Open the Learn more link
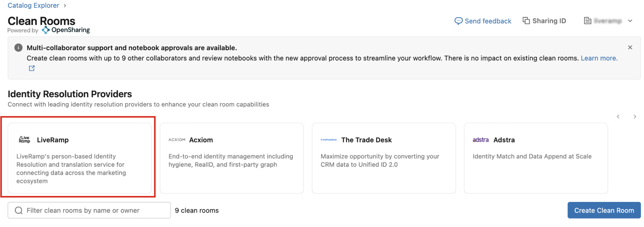The height and width of the screenshot is (227, 644). 599,58
